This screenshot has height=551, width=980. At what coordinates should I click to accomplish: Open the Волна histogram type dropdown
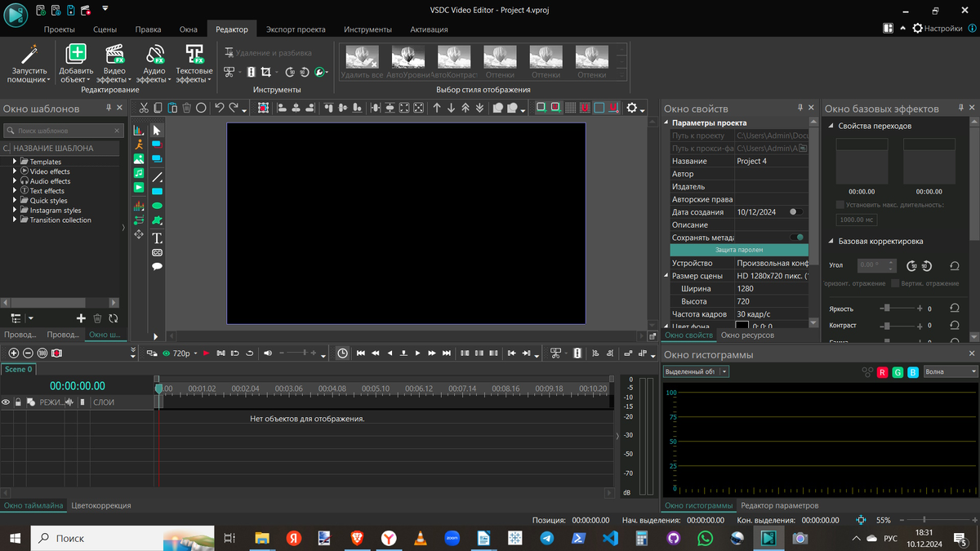[x=950, y=372]
